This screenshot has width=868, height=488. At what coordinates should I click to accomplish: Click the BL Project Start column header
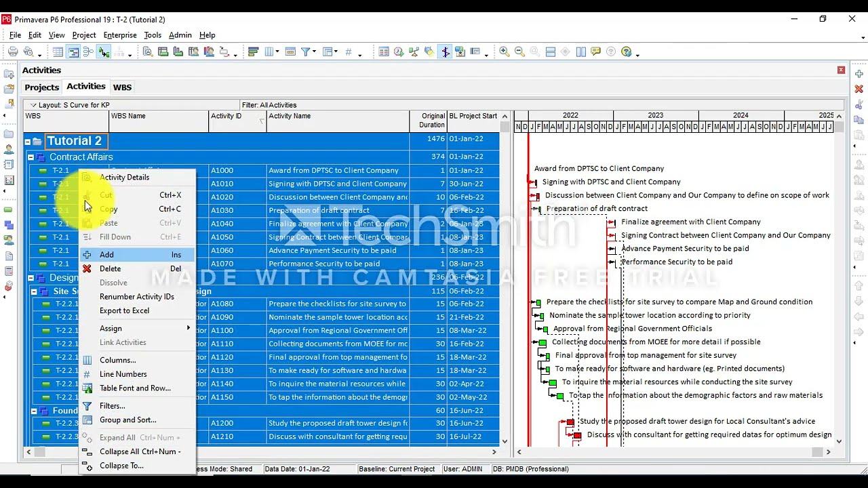(473, 121)
